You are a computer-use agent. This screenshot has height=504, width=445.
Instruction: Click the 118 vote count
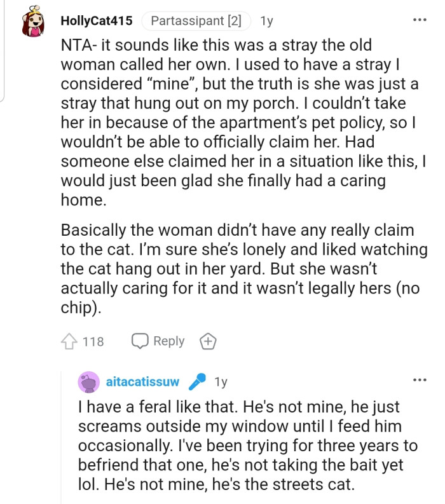tap(93, 341)
